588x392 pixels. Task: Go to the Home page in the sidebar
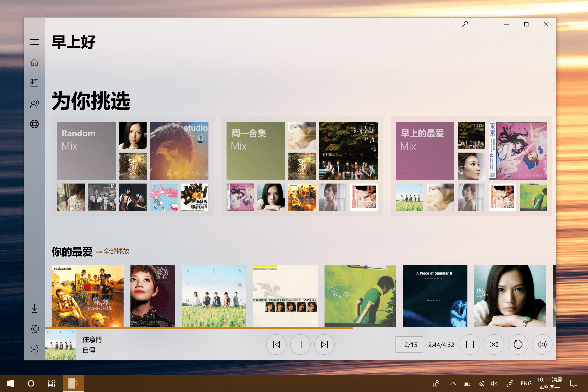(x=34, y=62)
